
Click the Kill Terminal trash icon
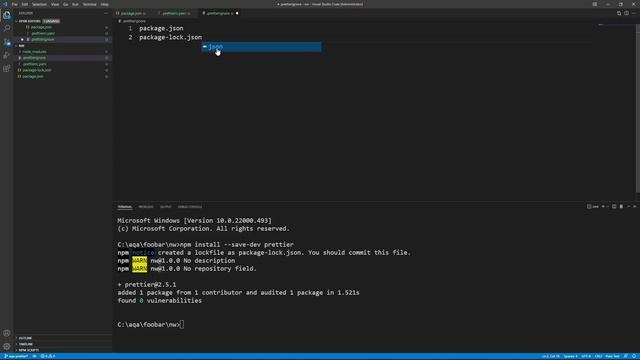click(x=621, y=207)
